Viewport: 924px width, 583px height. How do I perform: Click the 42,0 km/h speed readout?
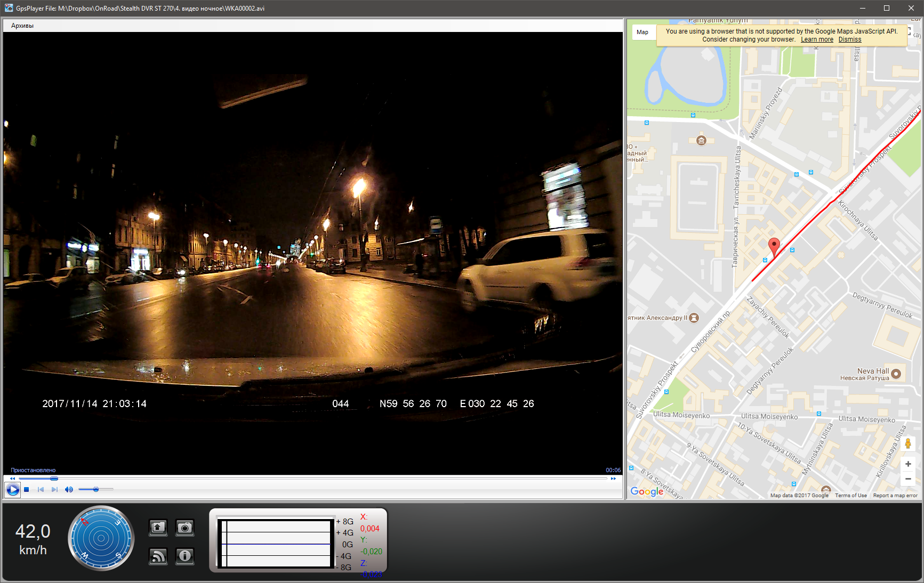coord(33,539)
